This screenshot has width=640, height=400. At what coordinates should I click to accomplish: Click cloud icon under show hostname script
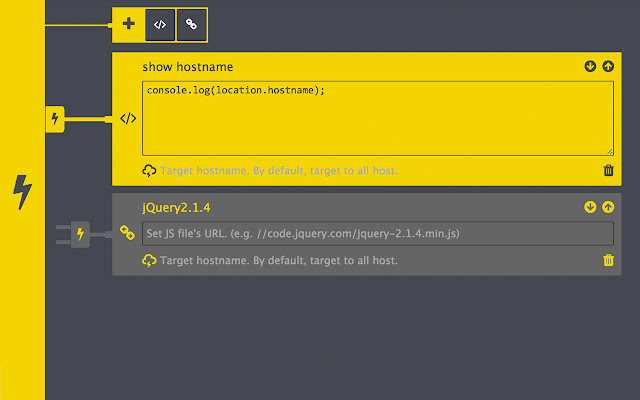pyautogui.click(x=150, y=171)
